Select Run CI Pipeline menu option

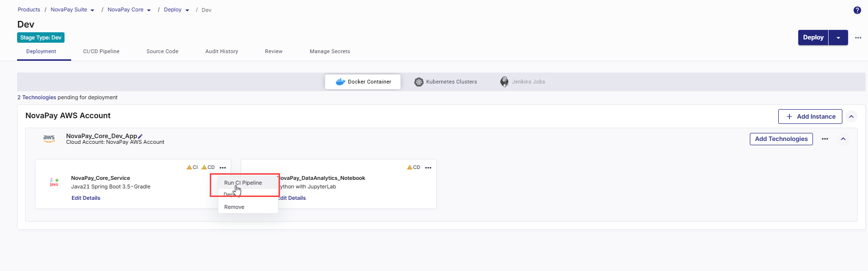tap(243, 183)
